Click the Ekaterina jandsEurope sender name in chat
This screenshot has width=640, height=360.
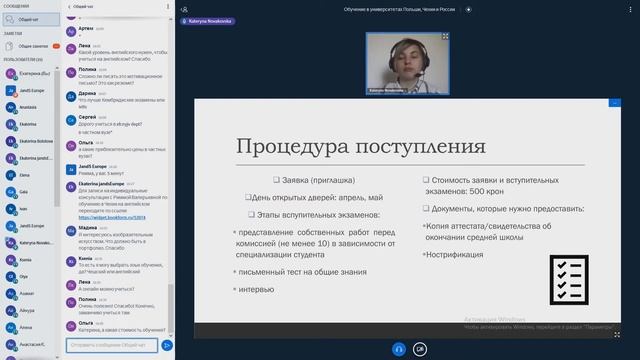click(x=101, y=184)
